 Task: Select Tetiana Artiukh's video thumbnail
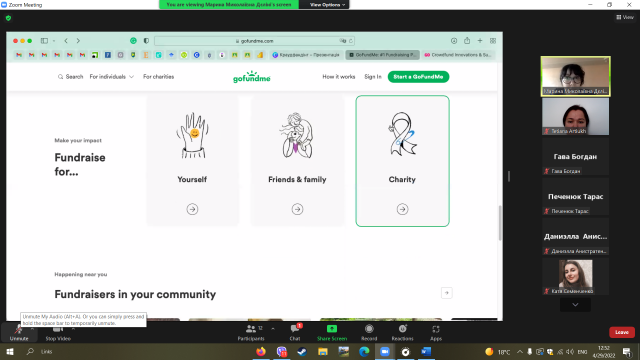point(575,116)
